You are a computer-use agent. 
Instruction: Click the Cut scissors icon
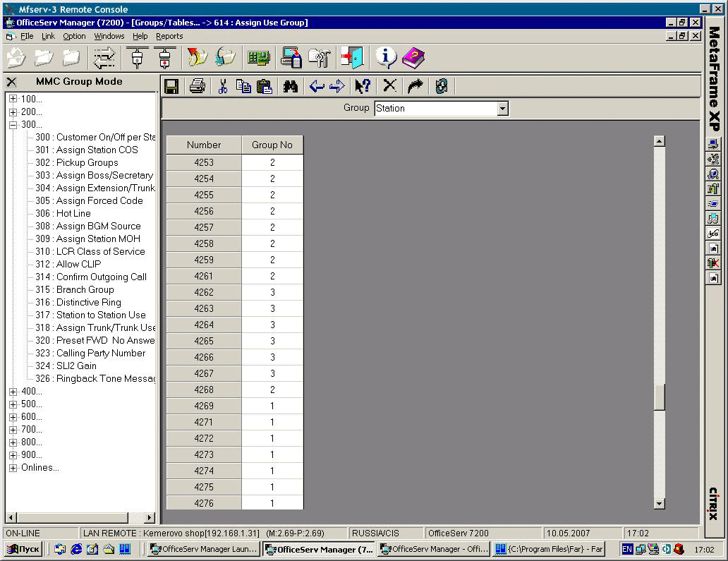tap(223, 86)
